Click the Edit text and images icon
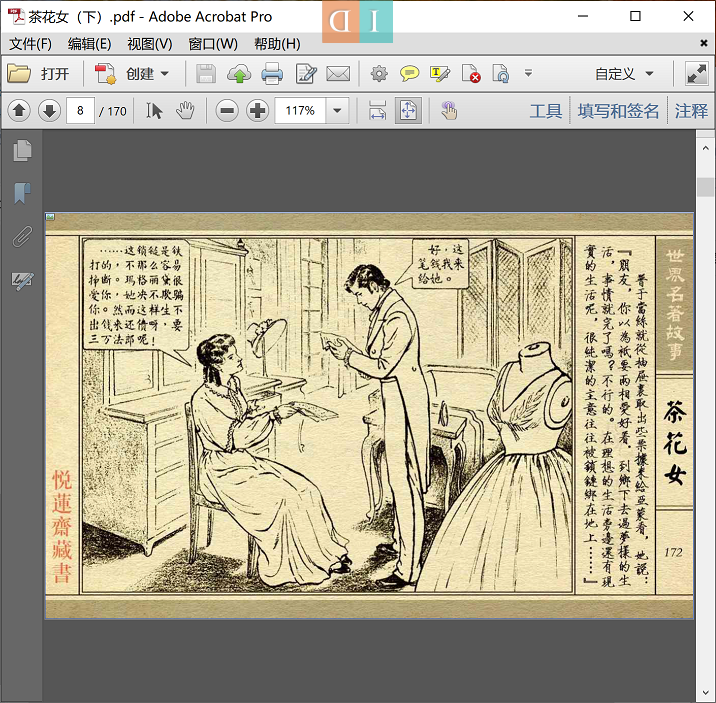716x703 pixels. (306, 73)
